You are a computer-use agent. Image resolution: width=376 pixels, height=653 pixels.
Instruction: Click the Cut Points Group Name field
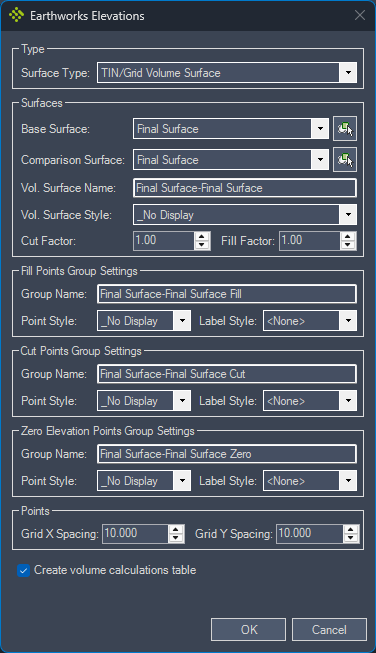point(227,374)
